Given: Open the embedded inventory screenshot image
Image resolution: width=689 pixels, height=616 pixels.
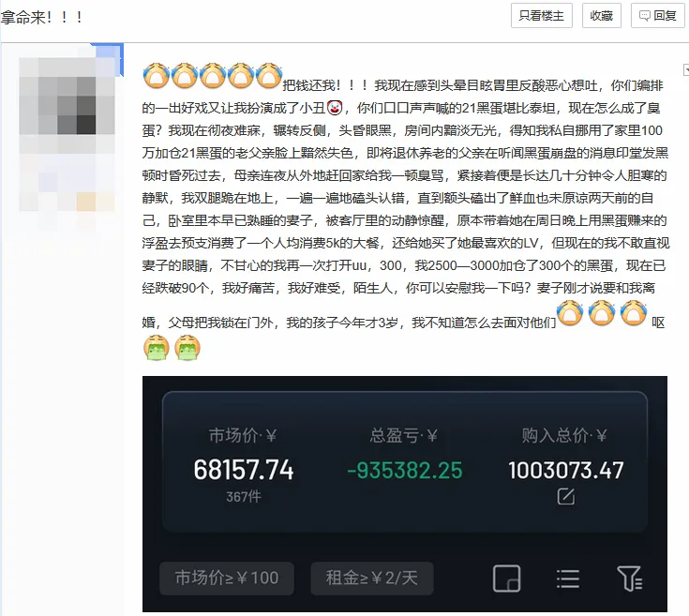Looking at the screenshot, I should tap(405, 494).
